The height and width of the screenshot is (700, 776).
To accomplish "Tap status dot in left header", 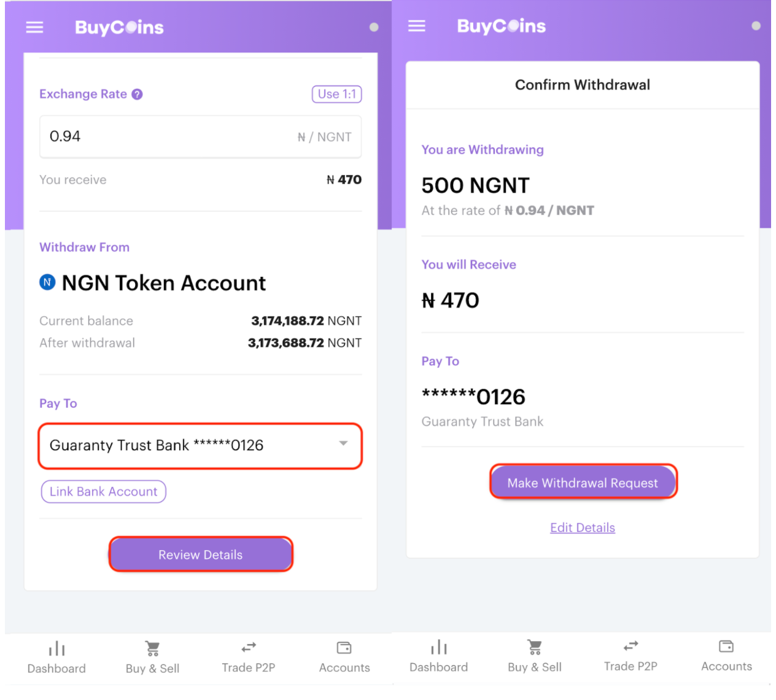I will pos(374,27).
